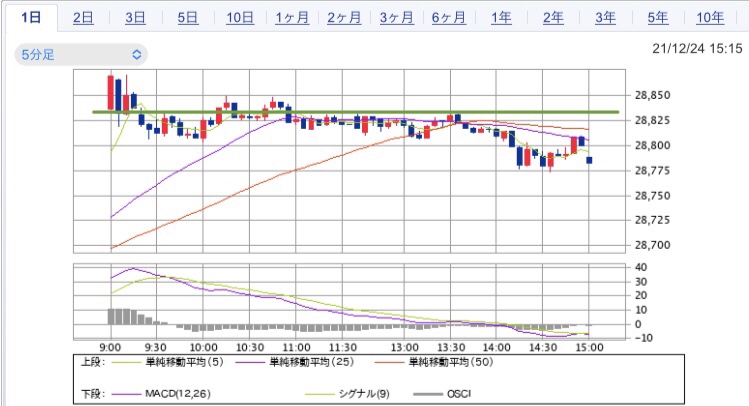Click the green horizontal reference line

coord(355,112)
